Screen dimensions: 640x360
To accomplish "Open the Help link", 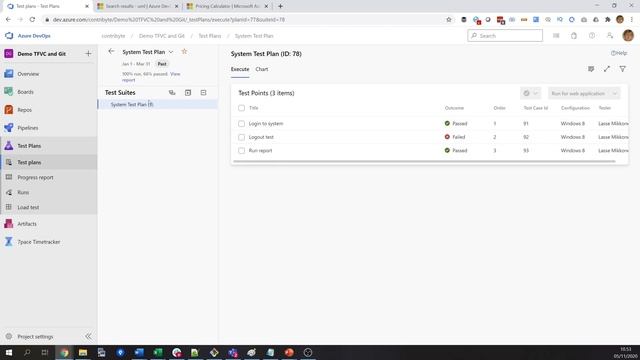I will tap(619, 53).
